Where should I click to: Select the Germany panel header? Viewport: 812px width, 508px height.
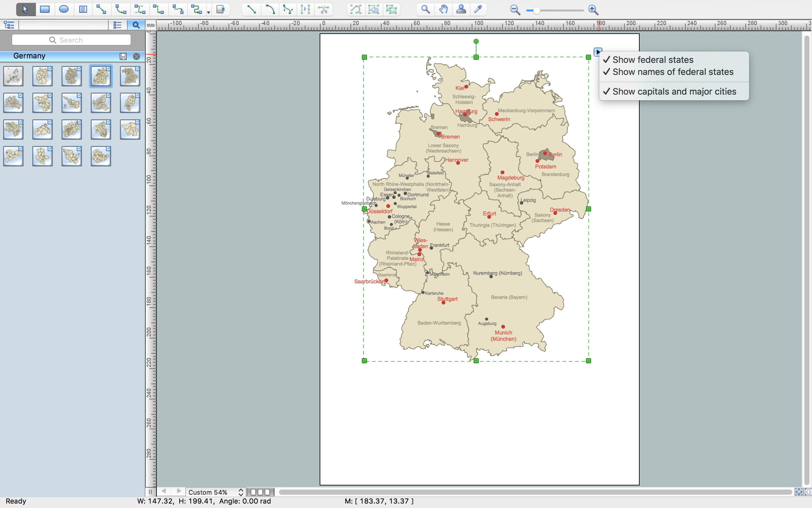pyautogui.click(x=30, y=56)
